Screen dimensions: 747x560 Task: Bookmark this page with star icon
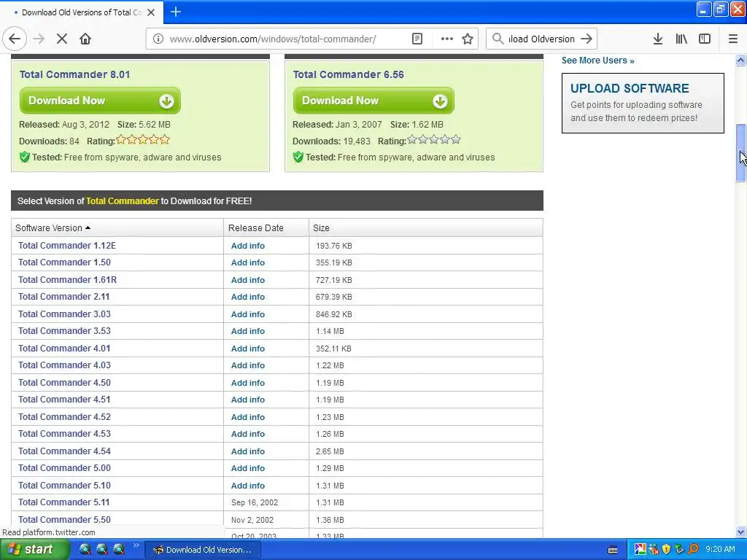[468, 39]
